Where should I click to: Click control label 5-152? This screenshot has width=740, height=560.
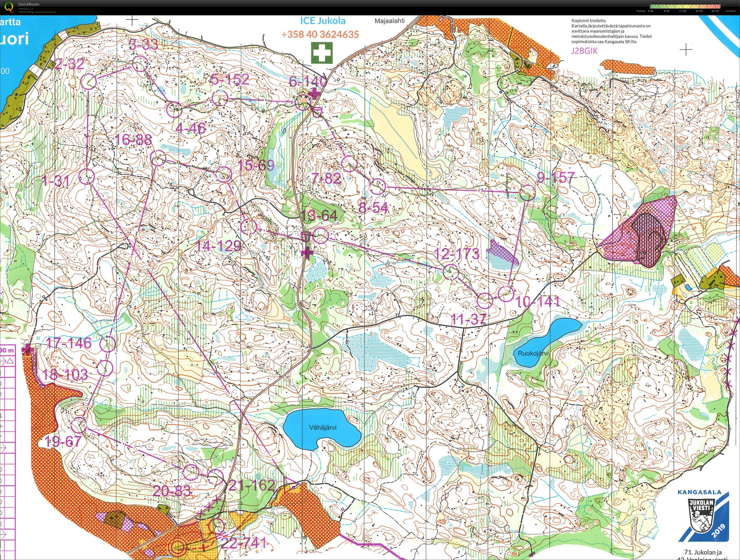pos(230,79)
